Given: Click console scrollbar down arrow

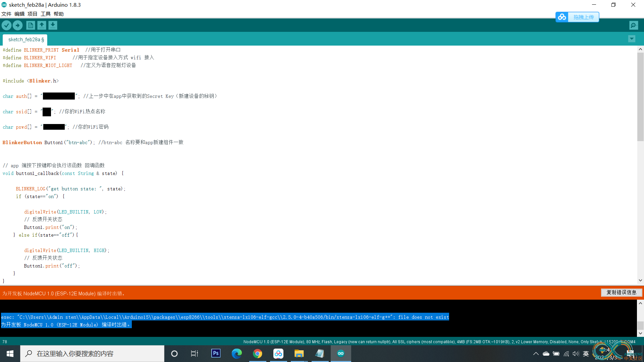Looking at the screenshot, I should 640,333.
